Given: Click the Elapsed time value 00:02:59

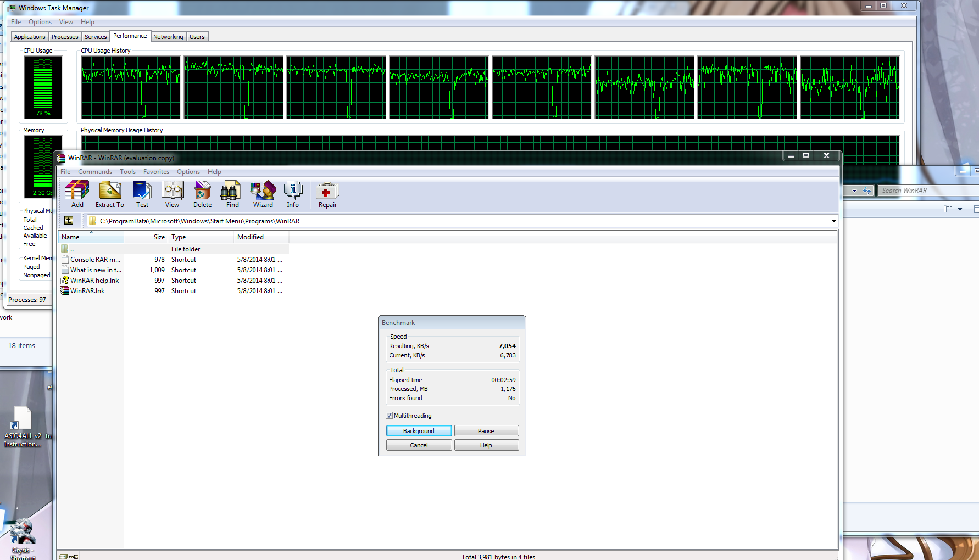Looking at the screenshot, I should pyautogui.click(x=503, y=380).
